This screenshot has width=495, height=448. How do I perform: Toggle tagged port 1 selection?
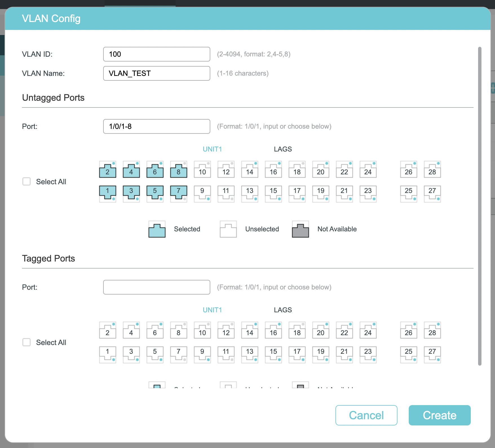tap(108, 355)
